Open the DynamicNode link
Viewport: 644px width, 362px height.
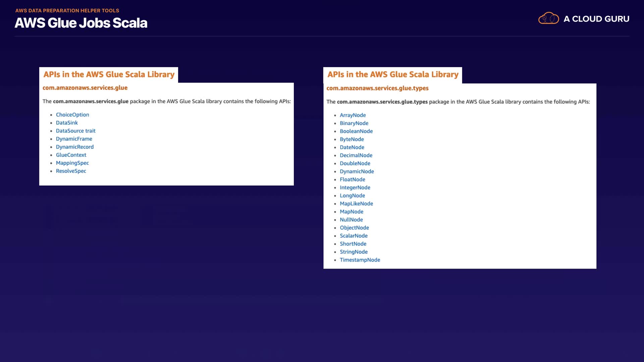357,172
